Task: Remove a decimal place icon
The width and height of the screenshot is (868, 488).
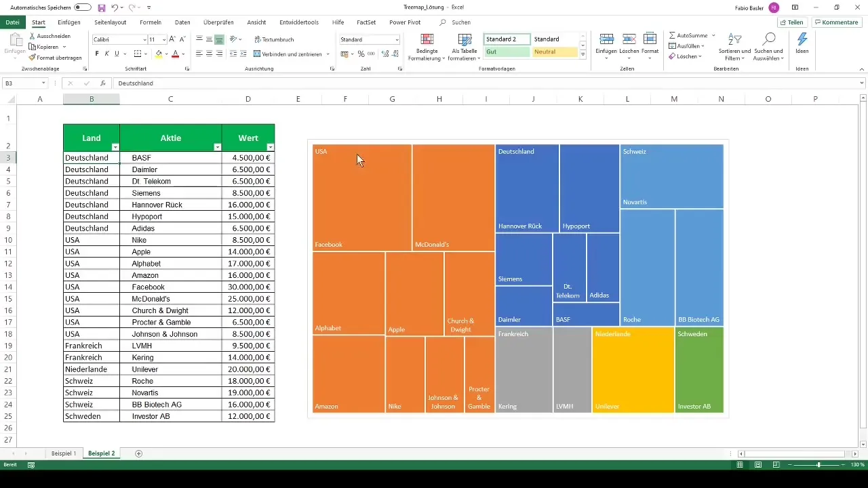Action: (x=395, y=54)
